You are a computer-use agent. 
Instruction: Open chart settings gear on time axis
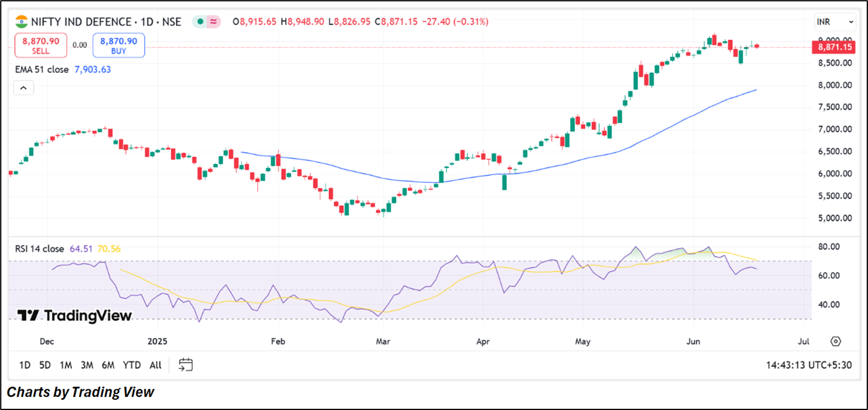(x=835, y=341)
